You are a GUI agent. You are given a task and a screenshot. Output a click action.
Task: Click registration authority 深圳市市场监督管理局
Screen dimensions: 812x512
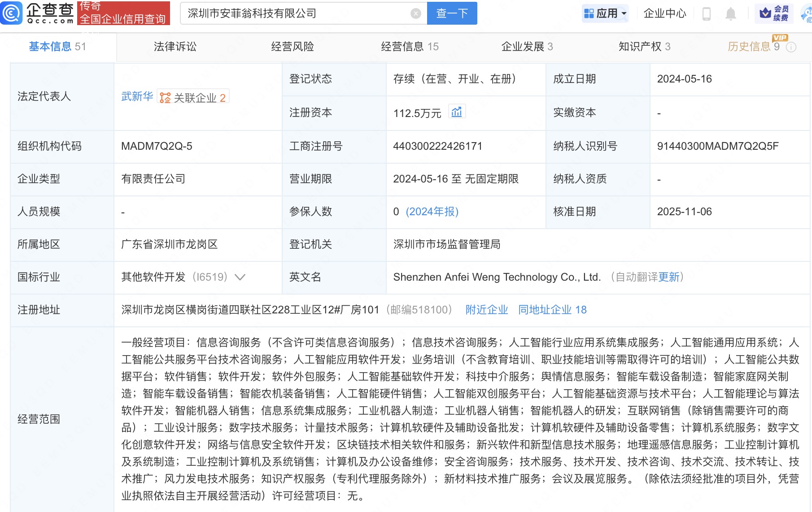(447, 244)
